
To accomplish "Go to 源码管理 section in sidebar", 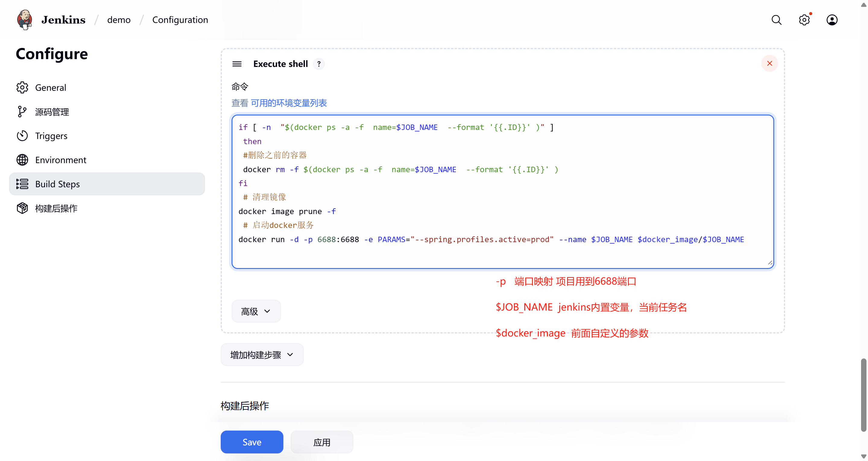I will pos(52,112).
